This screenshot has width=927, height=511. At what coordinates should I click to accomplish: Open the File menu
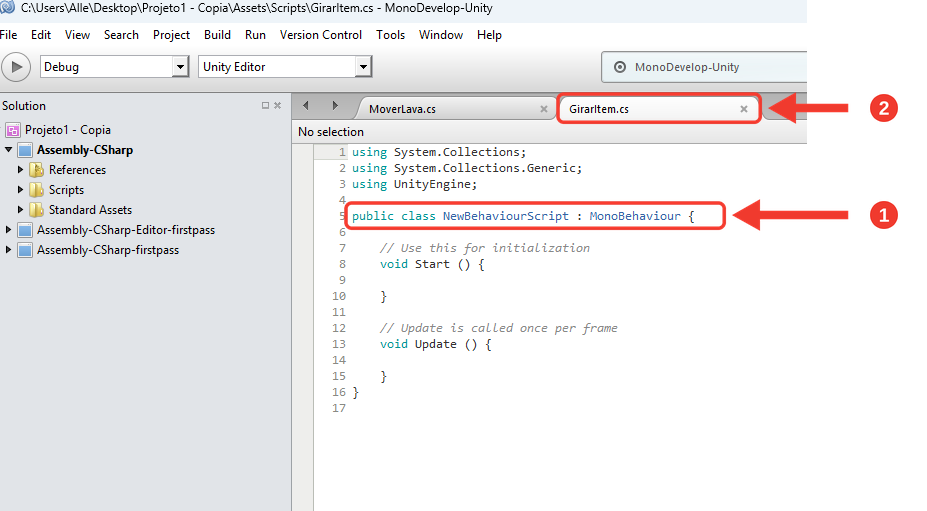pos(8,35)
